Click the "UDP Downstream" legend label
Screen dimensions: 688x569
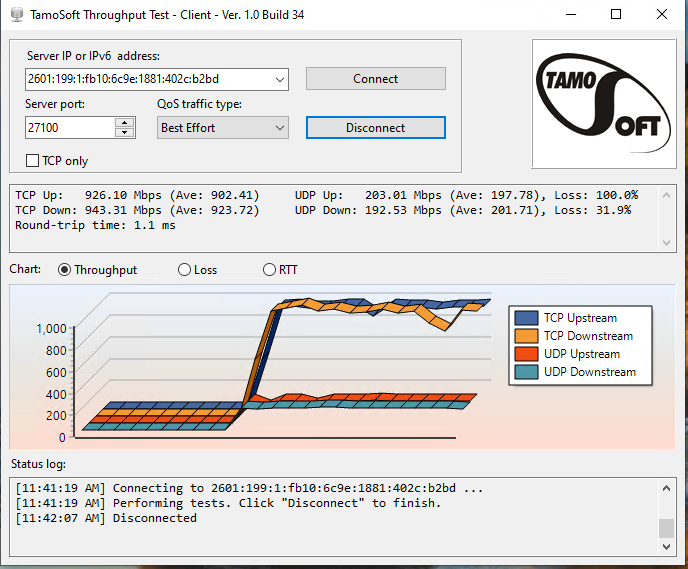pos(590,372)
